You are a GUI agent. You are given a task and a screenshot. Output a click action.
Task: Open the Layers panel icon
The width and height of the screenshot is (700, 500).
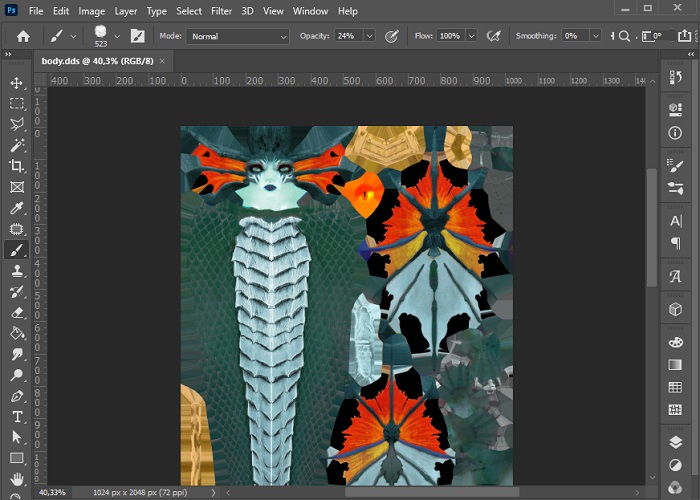(675, 441)
